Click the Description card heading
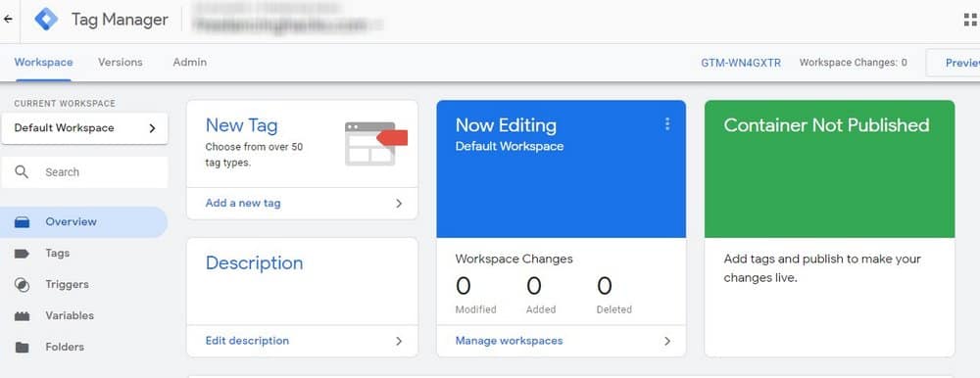The image size is (980, 378). pos(255,263)
